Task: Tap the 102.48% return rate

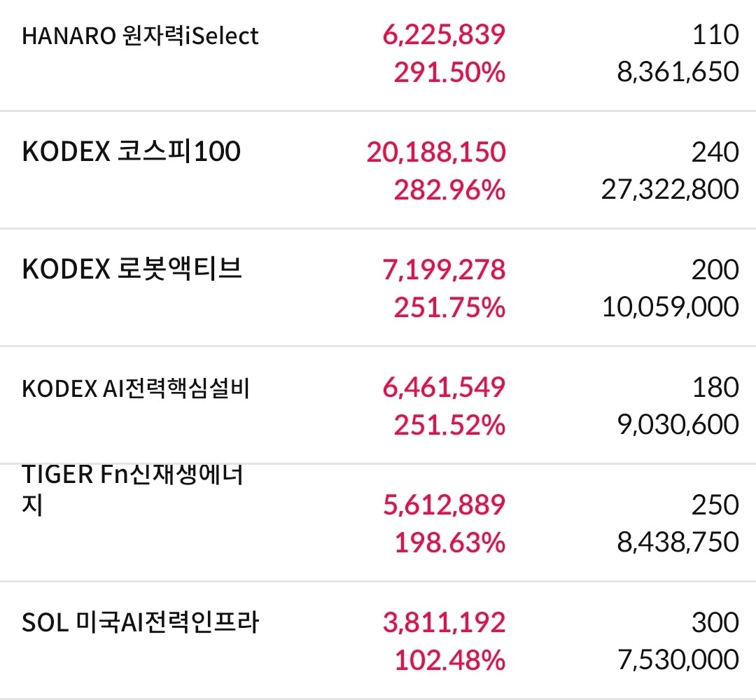Action: 449,660
